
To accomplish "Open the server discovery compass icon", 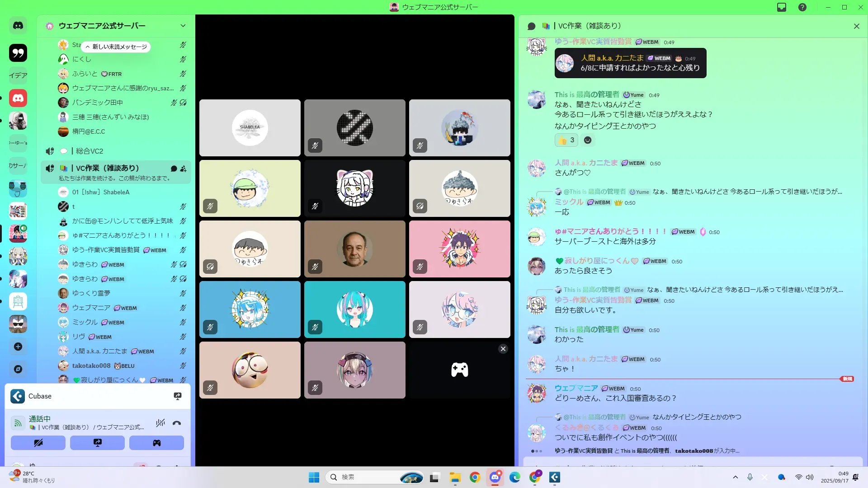I will tap(18, 369).
